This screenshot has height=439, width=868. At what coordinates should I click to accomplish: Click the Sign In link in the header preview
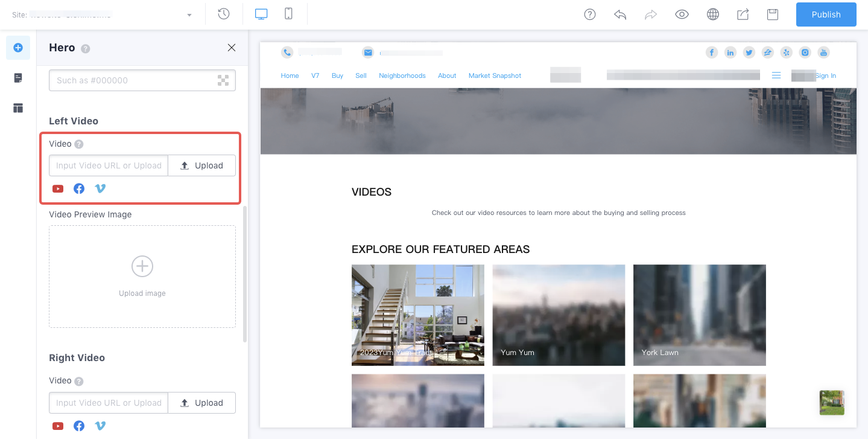point(826,75)
